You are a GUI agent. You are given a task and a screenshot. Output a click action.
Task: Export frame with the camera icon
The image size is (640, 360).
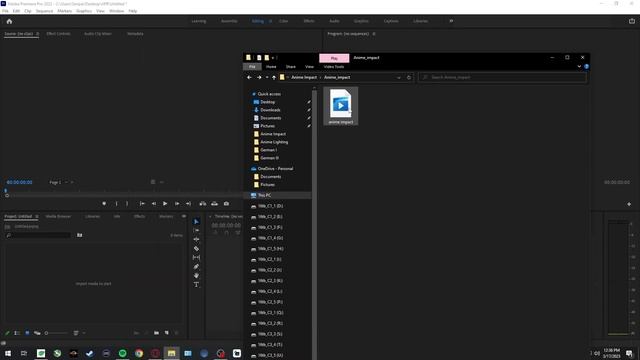coord(226,204)
